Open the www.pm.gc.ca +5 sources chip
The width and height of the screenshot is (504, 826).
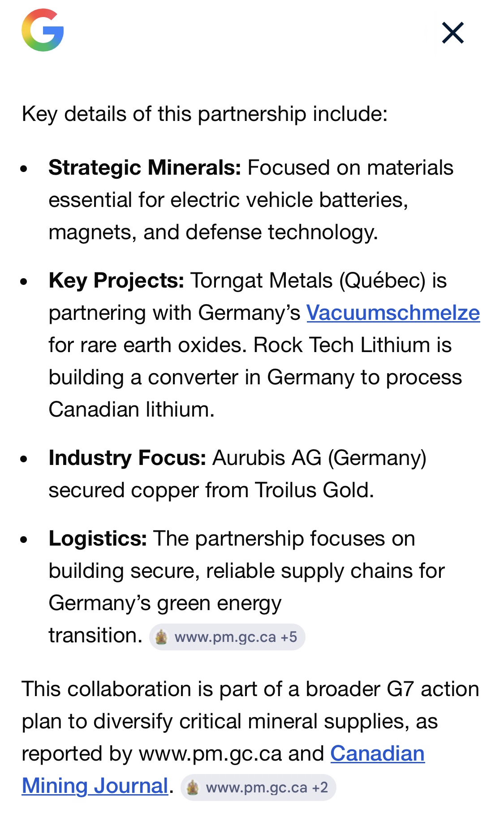227,637
